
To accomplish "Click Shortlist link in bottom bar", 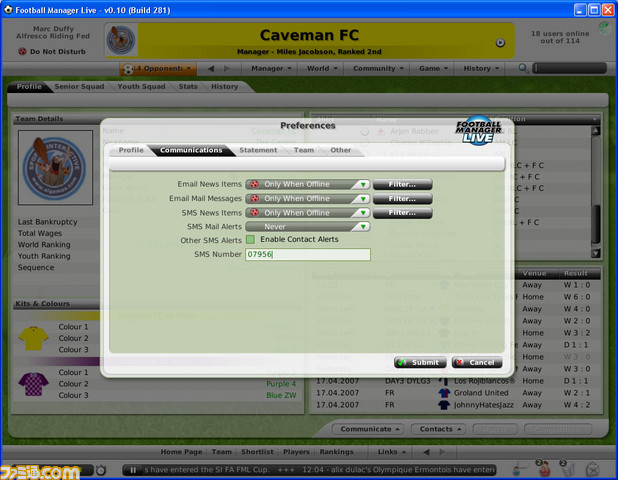I will (x=257, y=452).
